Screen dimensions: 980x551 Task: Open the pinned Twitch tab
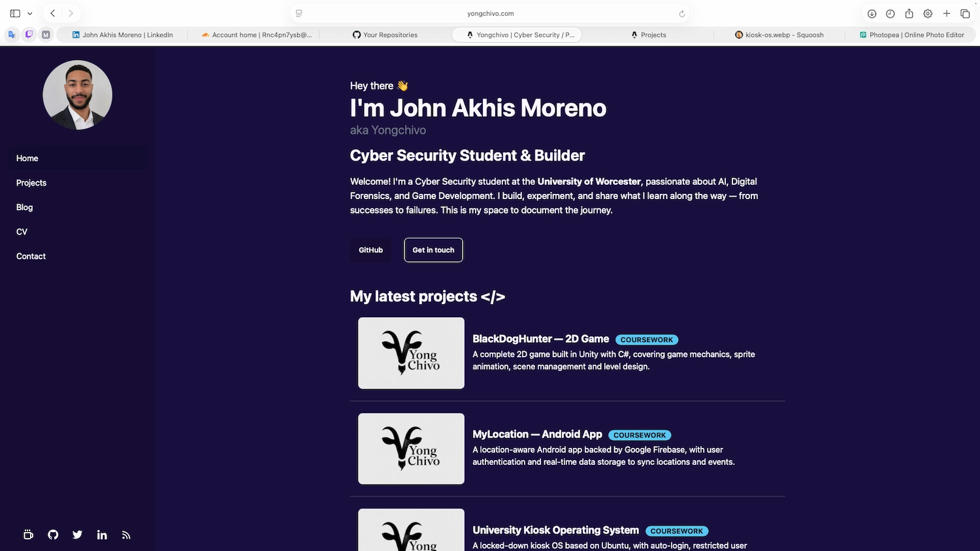[x=29, y=35]
